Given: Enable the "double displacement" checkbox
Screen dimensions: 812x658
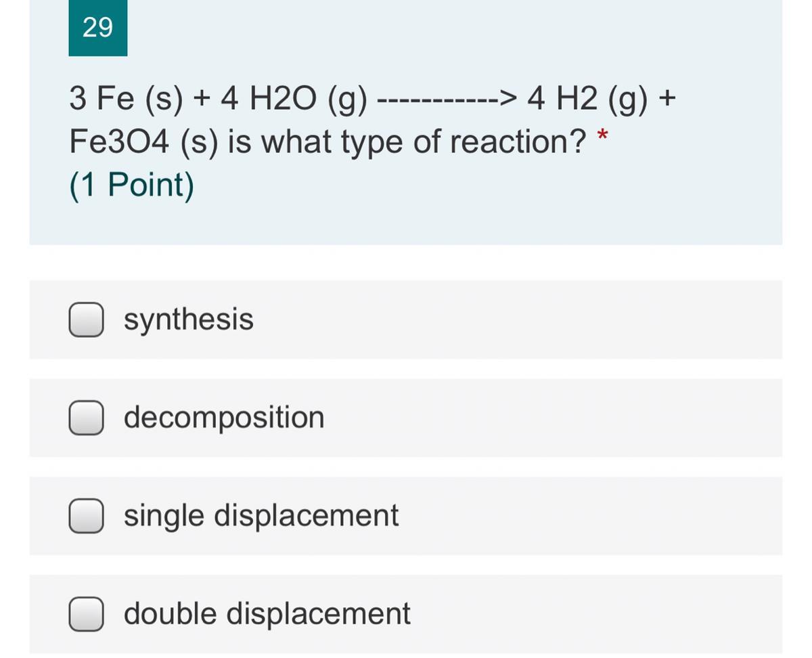Looking at the screenshot, I should tap(86, 614).
